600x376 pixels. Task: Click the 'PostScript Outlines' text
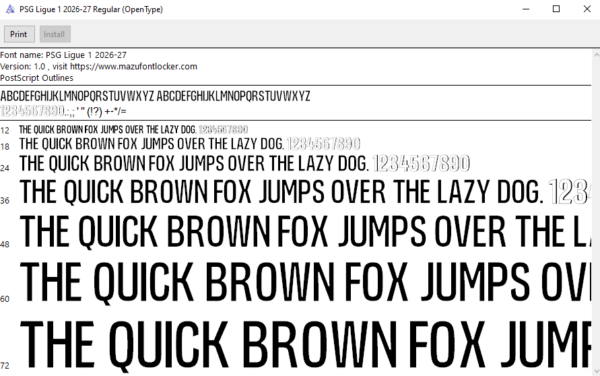[x=37, y=78]
